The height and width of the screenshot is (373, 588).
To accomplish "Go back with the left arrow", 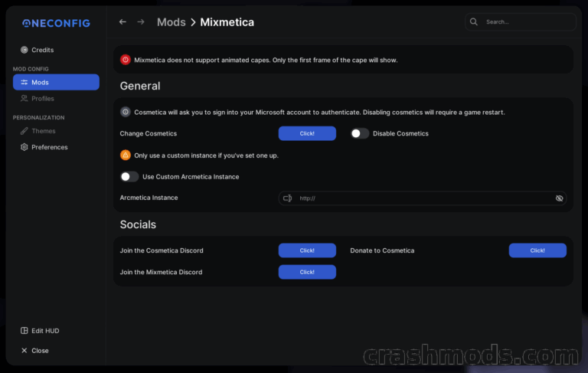I will click(x=122, y=22).
